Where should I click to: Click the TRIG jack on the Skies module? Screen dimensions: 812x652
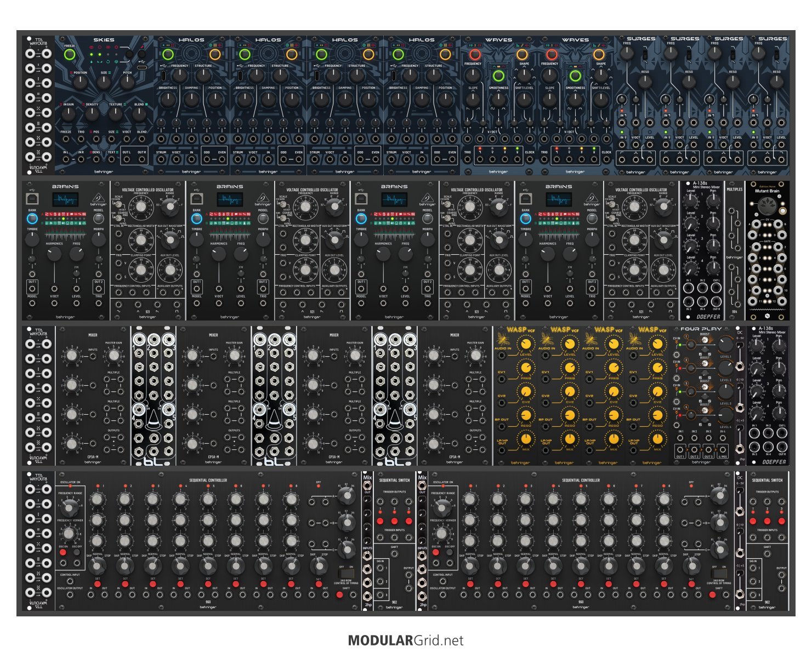tap(81, 139)
